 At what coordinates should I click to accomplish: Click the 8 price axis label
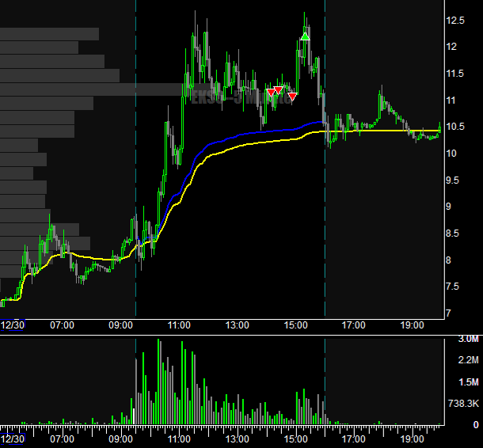(448, 260)
